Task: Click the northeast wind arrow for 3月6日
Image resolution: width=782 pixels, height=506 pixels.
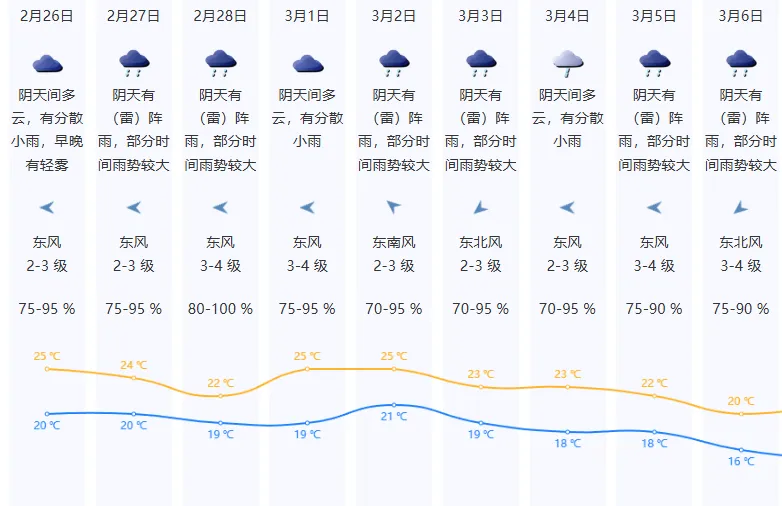Action: coord(741,207)
